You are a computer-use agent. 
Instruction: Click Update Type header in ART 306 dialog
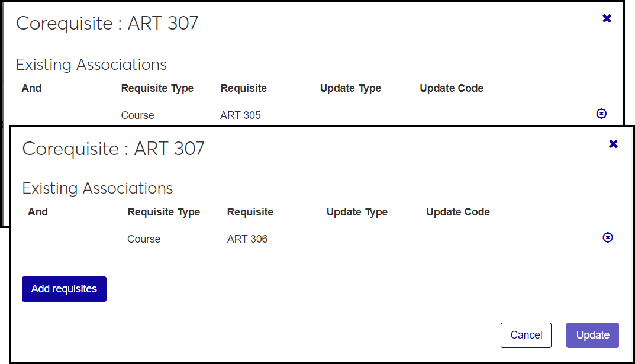click(357, 212)
